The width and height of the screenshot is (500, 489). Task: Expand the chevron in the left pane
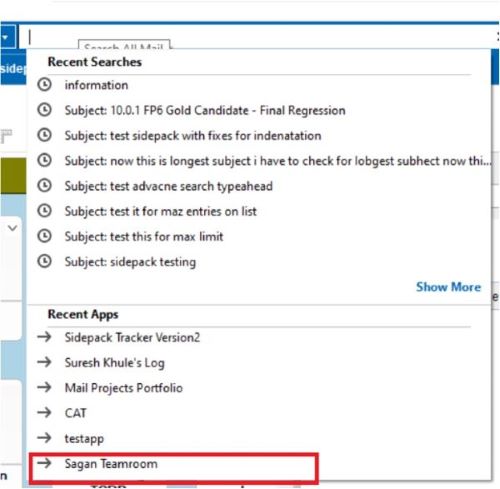point(13,228)
